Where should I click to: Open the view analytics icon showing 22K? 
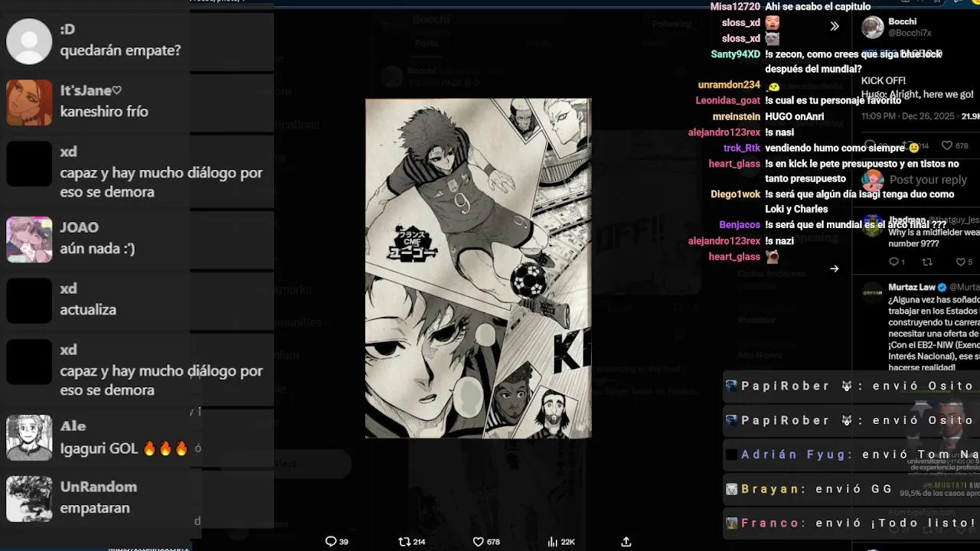[552, 541]
